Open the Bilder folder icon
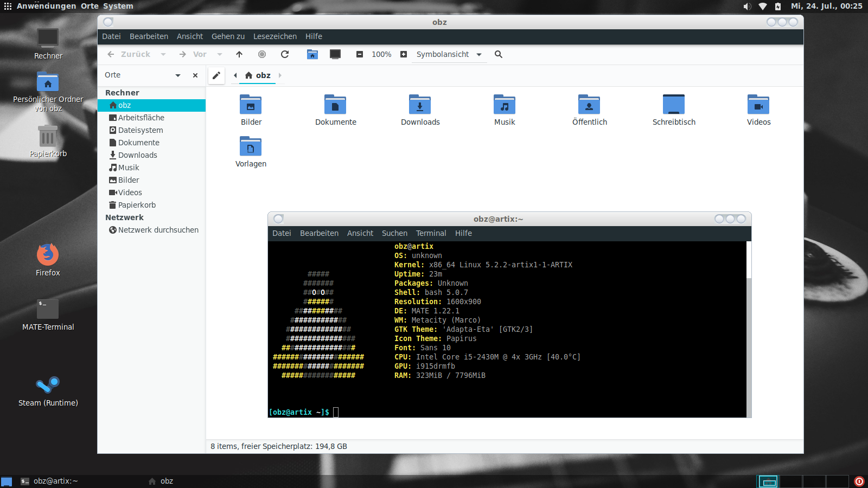The height and width of the screenshot is (488, 868). click(251, 105)
